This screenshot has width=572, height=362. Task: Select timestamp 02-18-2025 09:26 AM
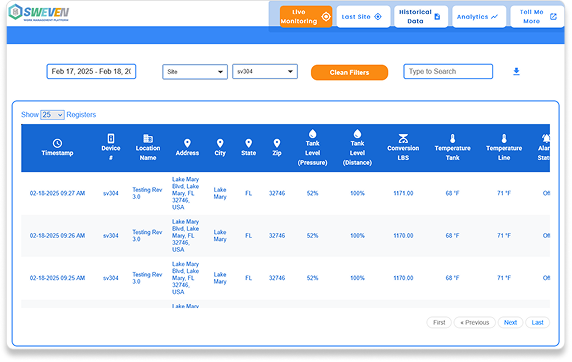pyautogui.click(x=57, y=236)
